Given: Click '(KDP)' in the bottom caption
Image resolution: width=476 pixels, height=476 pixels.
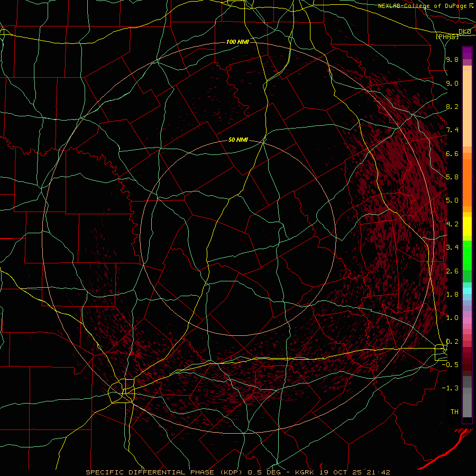Looking at the screenshot, I should click(231, 472).
